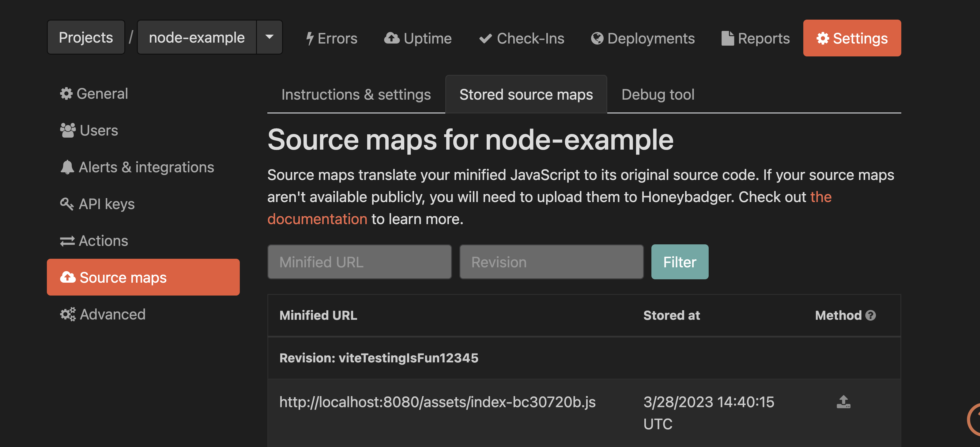Click the Uptime cloud icon
Viewport: 980px width, 447px height.
point(391,38)
